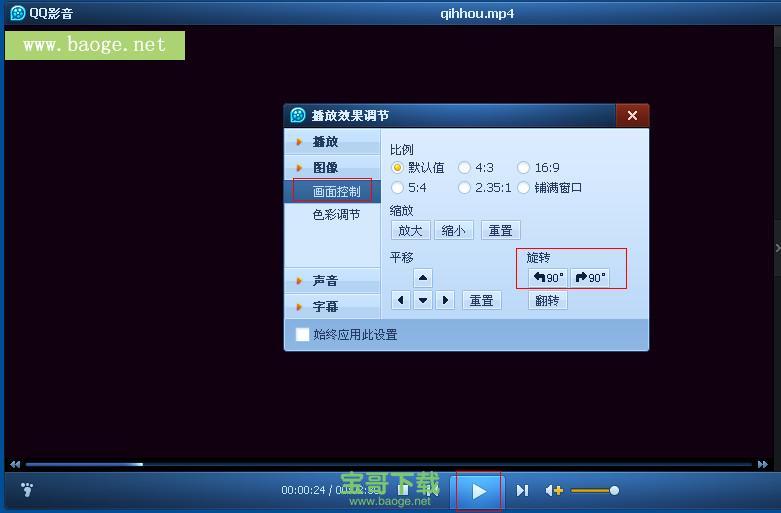
Task: Rotate the video 90° clockwise
Action: [x=590, y=277]
